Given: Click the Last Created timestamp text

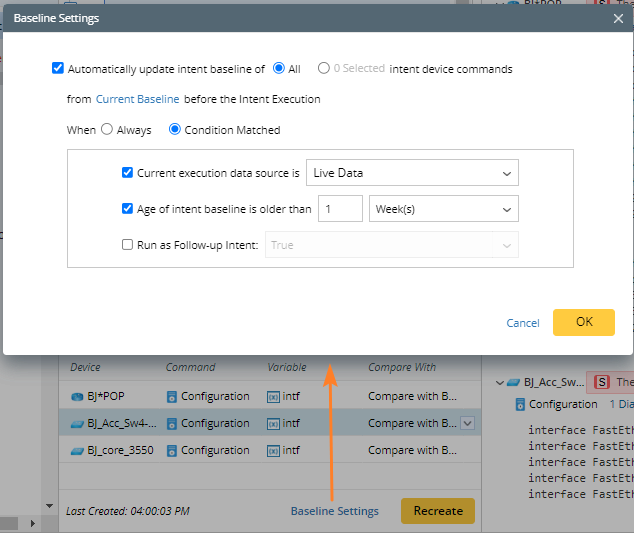Looking at the screenshot, I should [x=128, y=511].
